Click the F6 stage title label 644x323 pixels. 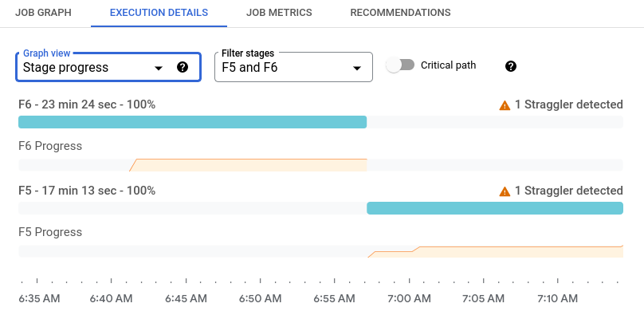coord(87,104)
